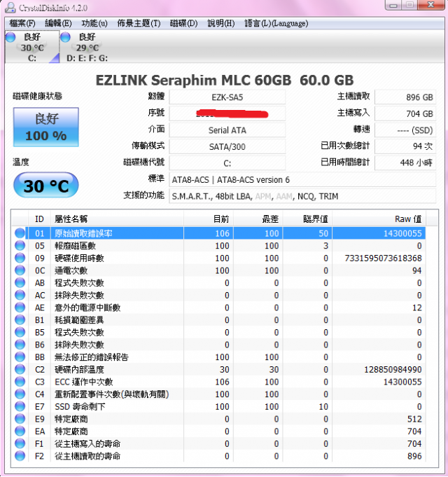
Task: Open the 編輯(E) menu
Action: tap(58, 23)
